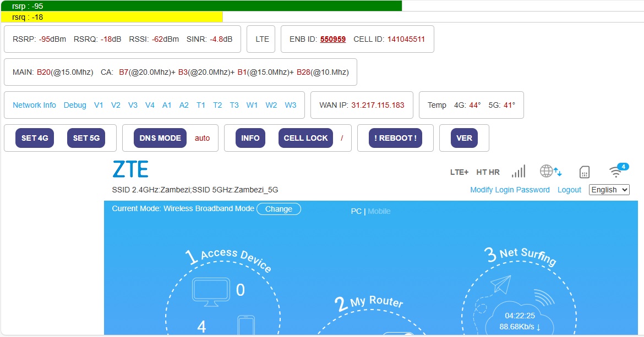This screenshot has width=644, height=337.
Task: Click the Logout link
Action: [569, 190]
